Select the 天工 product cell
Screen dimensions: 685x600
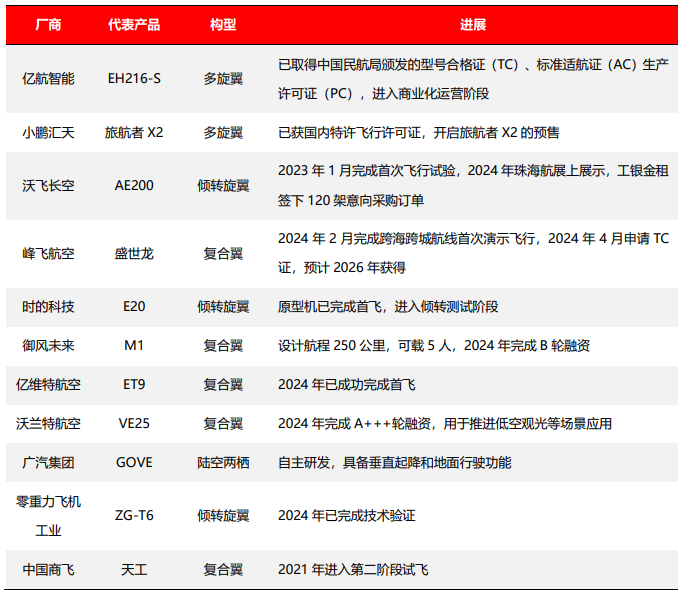click(x=134, y=570)
